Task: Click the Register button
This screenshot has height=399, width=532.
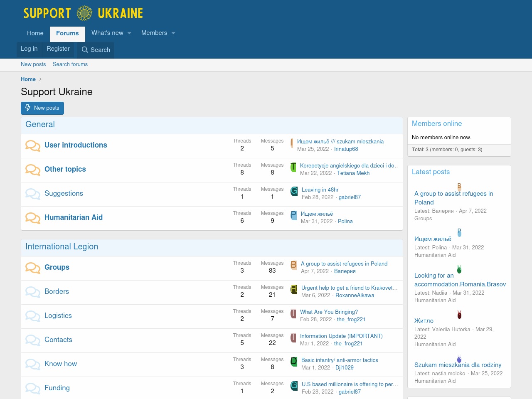Action: click(x=58, y=49)
